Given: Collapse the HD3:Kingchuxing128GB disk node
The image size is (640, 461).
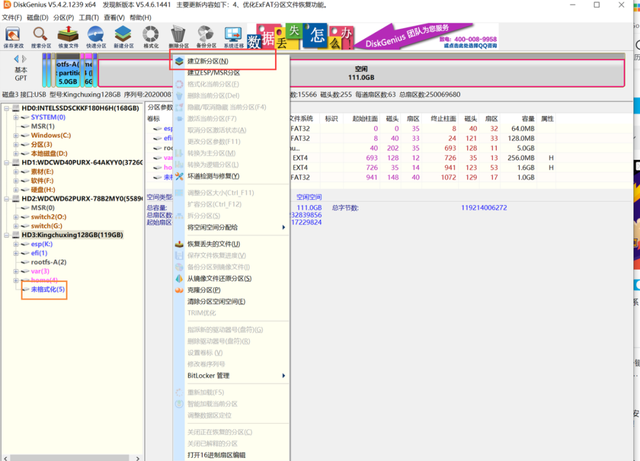Looking at the screenshot, I should click(7, 235).
